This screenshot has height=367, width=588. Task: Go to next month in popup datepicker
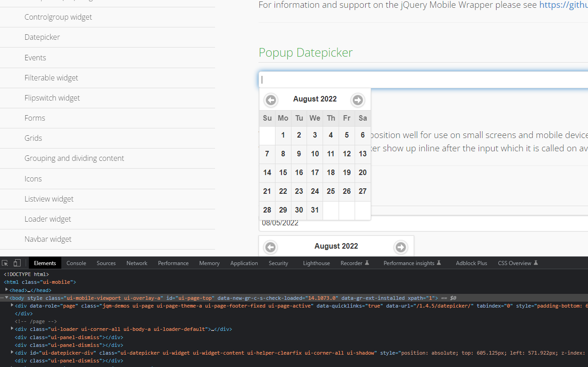tap(358, 100)
